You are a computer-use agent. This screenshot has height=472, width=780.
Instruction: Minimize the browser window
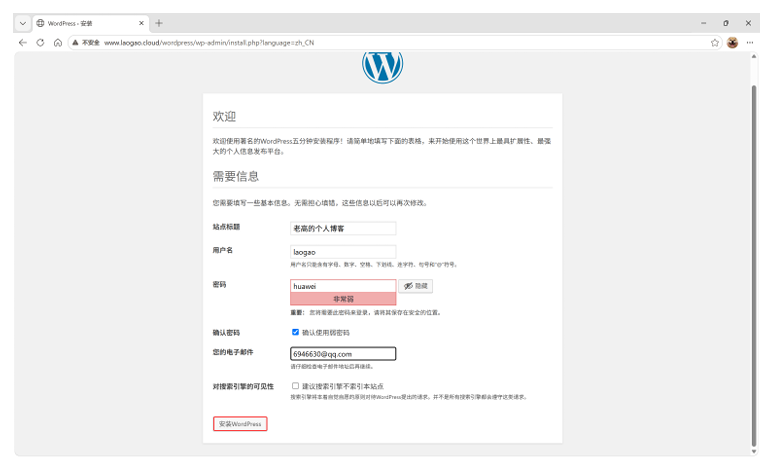(703, 23)
